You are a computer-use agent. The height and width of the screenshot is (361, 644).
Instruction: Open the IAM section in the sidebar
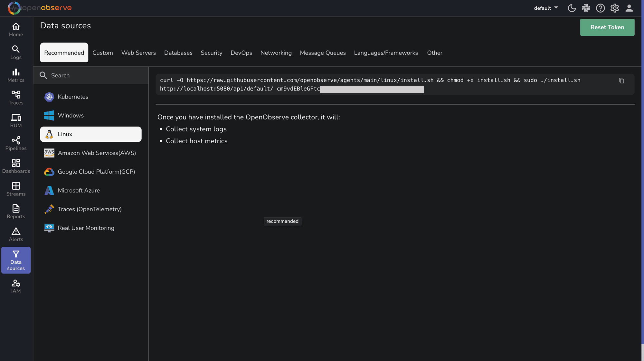(16, 286)
